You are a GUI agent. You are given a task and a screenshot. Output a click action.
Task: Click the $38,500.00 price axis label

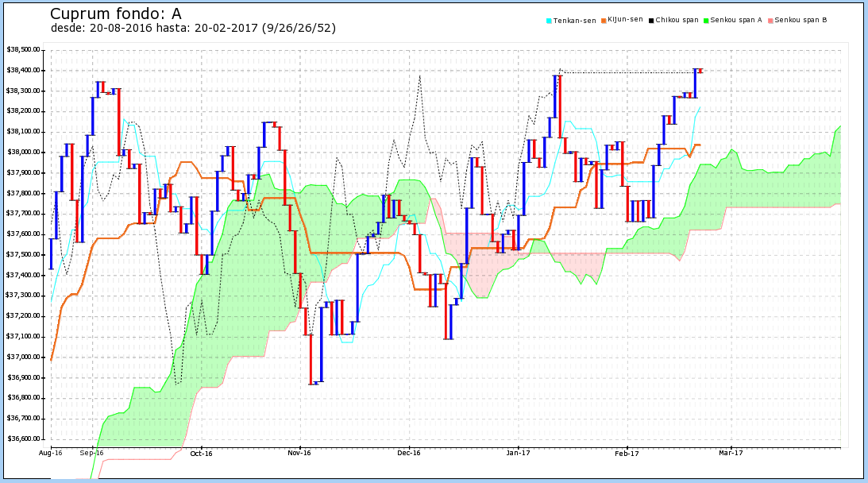coord(23,49)
